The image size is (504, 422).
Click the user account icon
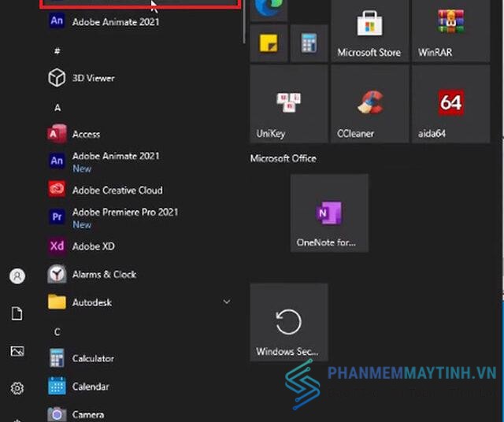pyautogui.click(x=17, y=276)
